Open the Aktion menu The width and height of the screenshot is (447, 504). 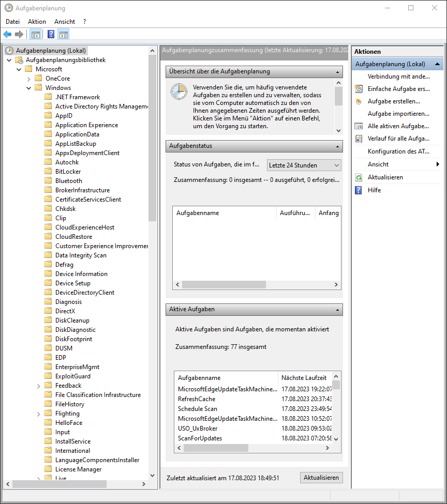point(36,21)
